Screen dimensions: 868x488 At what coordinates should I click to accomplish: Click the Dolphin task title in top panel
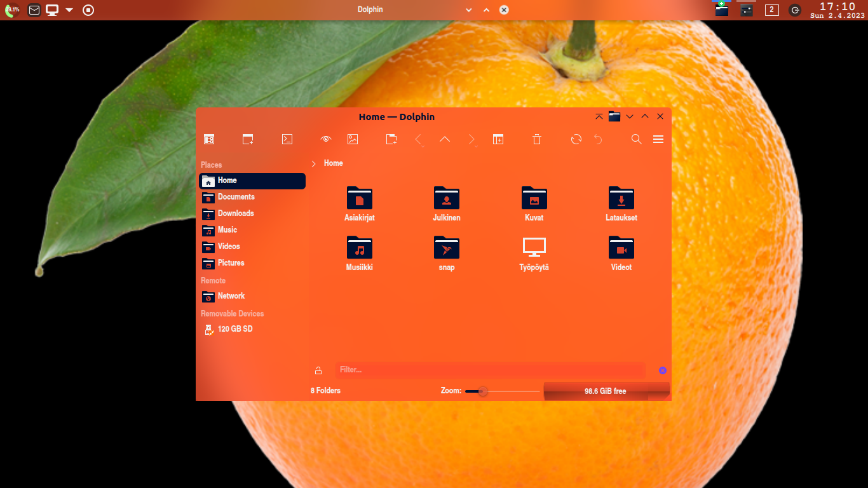(370, 10)
